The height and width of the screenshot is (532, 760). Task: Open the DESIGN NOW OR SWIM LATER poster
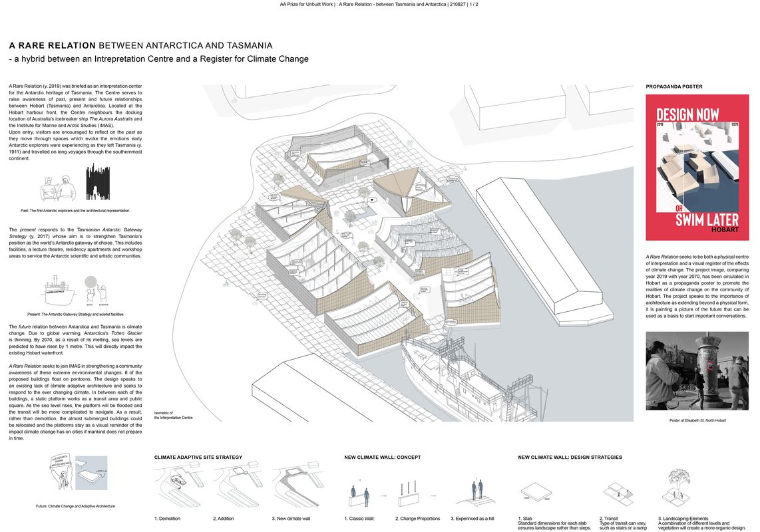[x=697, y=166]
